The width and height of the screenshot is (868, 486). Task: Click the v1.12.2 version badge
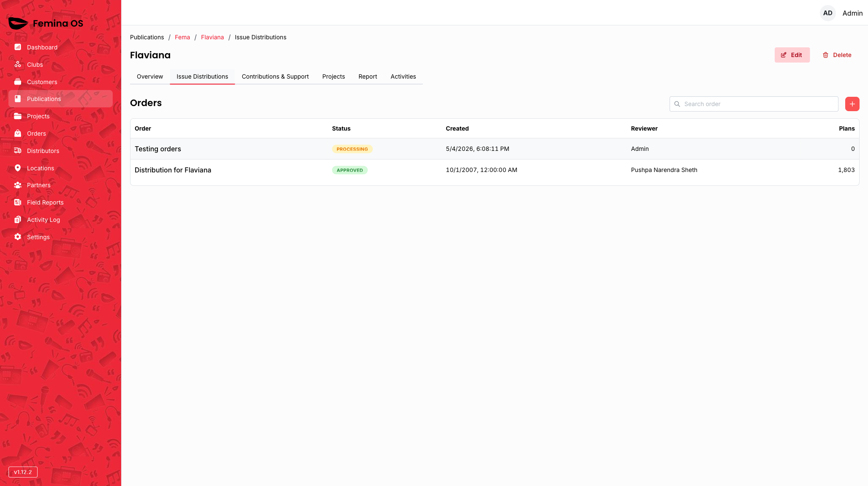point(23,472)
